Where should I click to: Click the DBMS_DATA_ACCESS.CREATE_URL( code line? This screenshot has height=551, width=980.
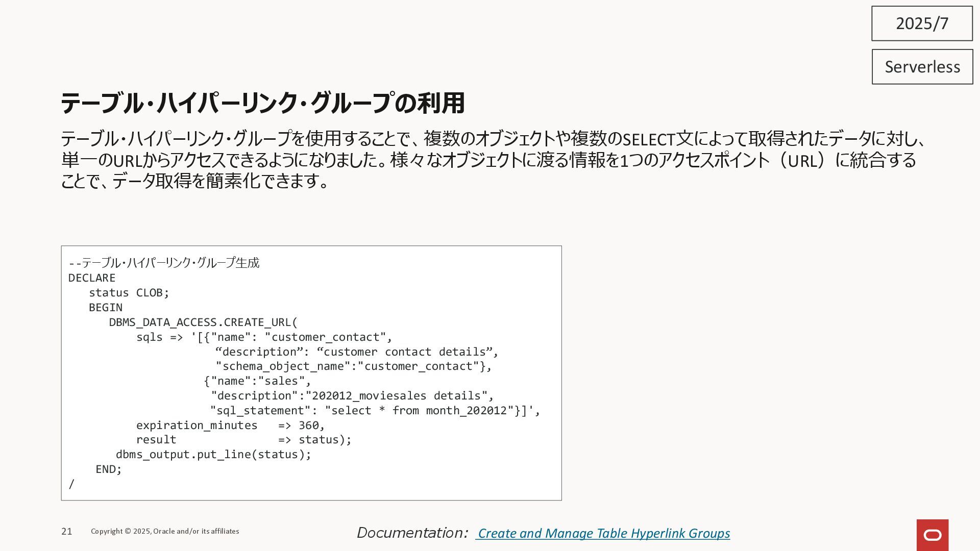203,322
